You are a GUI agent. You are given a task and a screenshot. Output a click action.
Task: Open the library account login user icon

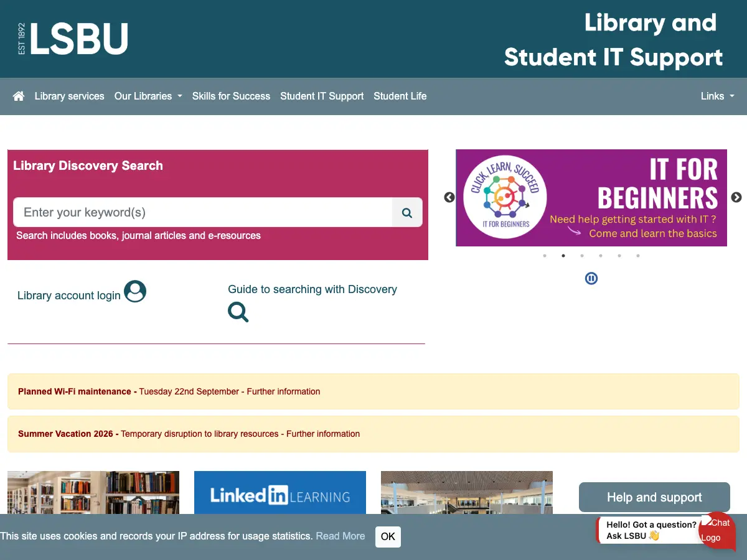(x=135, y=291)
